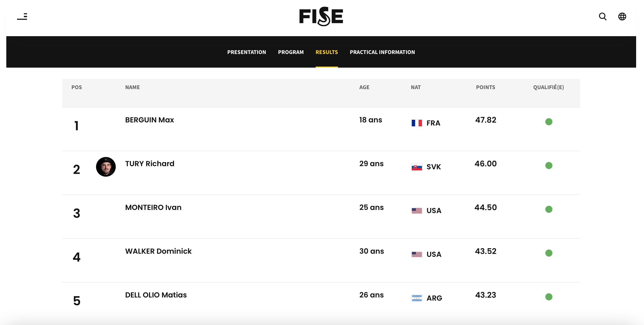Click the Slovakia flag icon
644x325 pixels.
tap(417, 167)
